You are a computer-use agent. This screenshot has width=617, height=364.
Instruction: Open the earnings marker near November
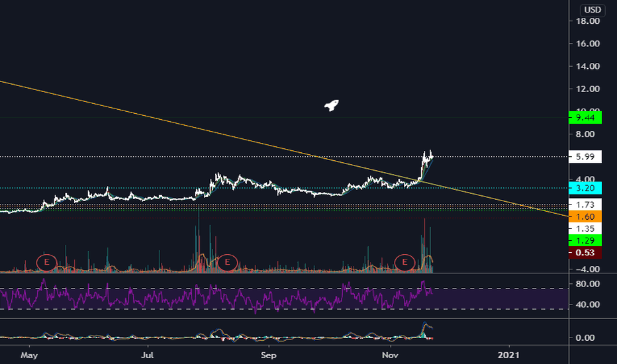[x=404, y=262]
